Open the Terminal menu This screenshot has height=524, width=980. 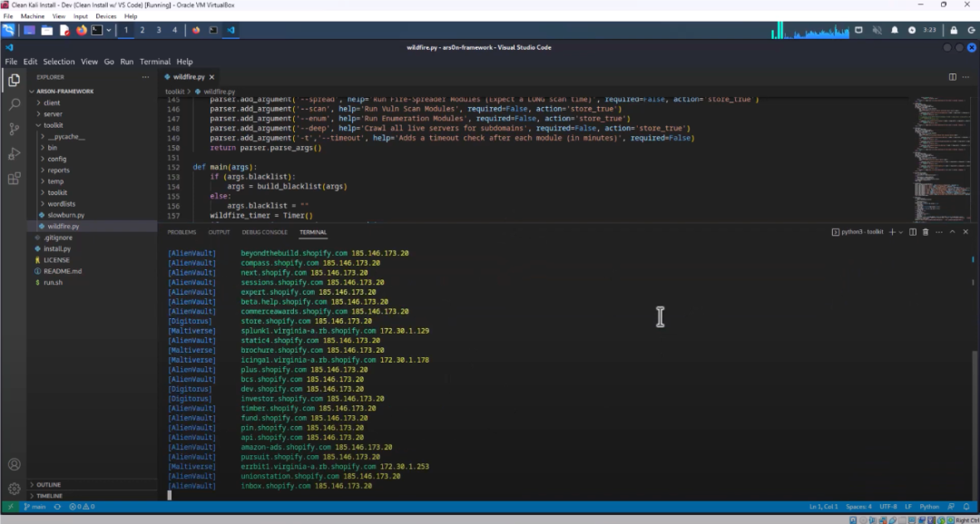[155, 62]
